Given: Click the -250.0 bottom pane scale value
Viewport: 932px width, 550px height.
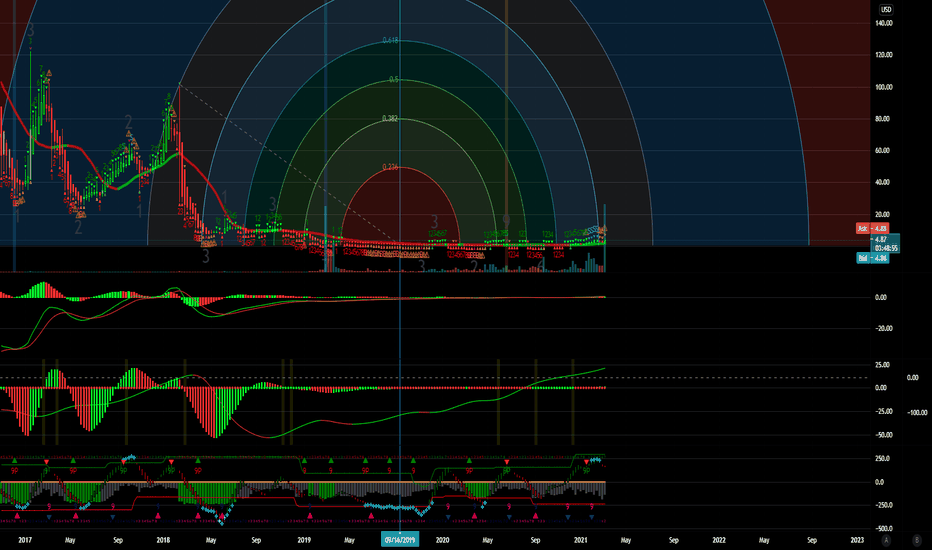Looking at the screenshot, I should (x=883, y=505).
